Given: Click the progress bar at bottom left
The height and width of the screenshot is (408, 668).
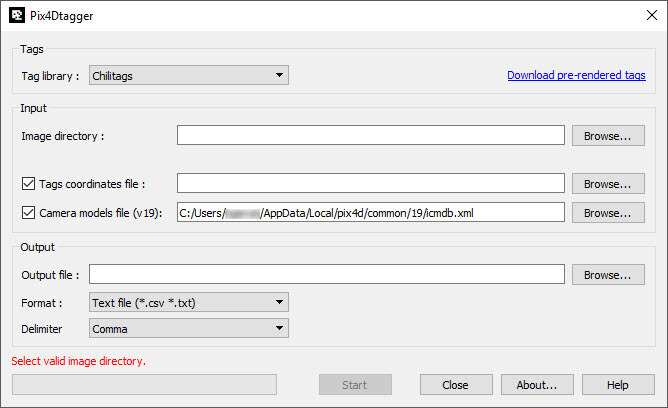Looking at the screenshot, I should coord(144,385).
